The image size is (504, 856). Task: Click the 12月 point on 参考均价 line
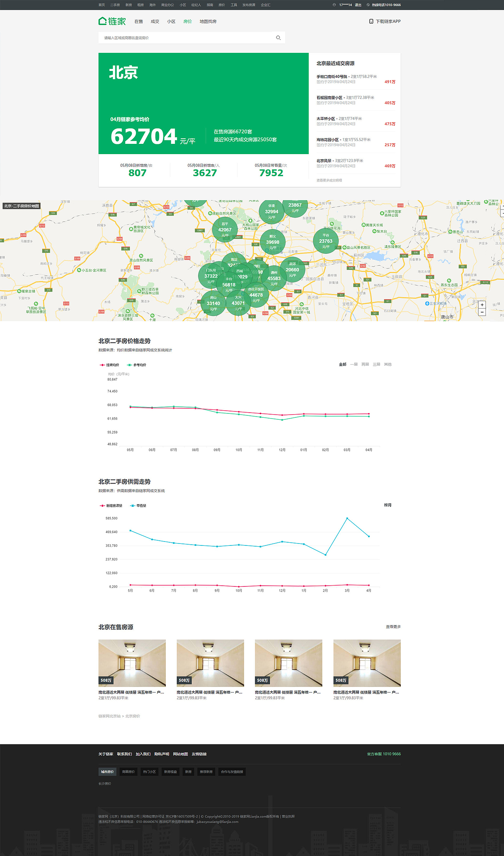[282, 420]
